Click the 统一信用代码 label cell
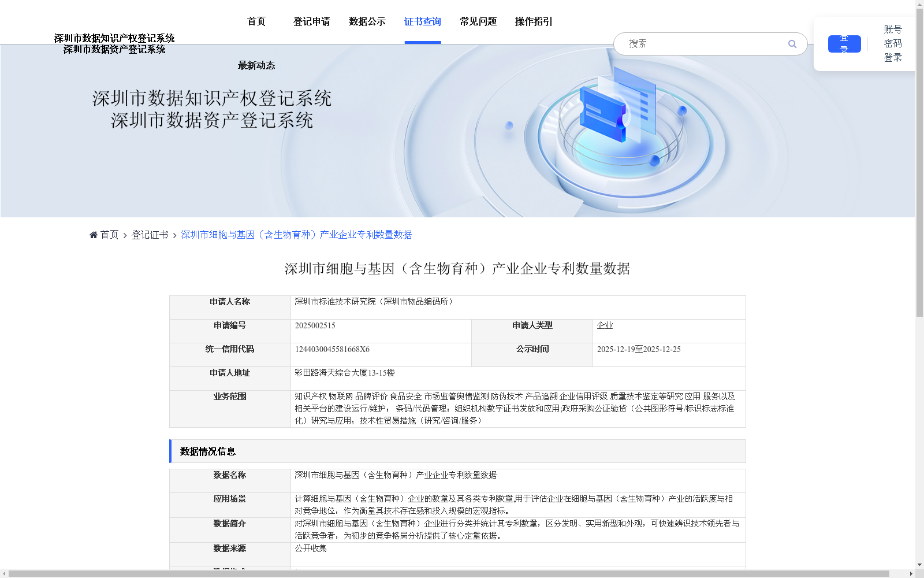Screen dimensions: 924x578 tap(230, 355)
